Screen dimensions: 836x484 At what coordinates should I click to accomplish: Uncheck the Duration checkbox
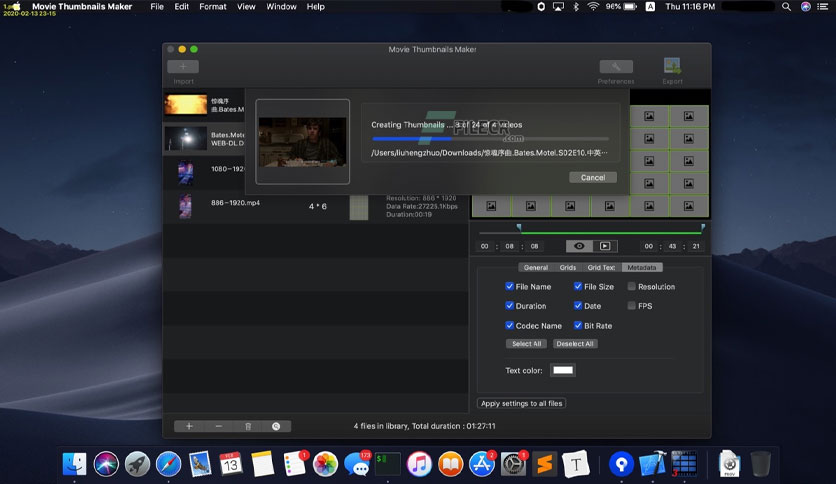pos(509,305)
